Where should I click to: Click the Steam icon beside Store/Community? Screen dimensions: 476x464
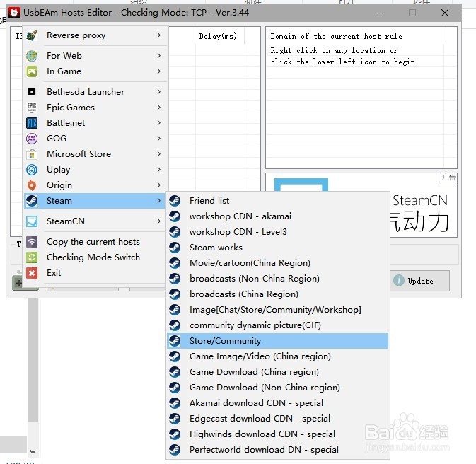pos(175,341)
